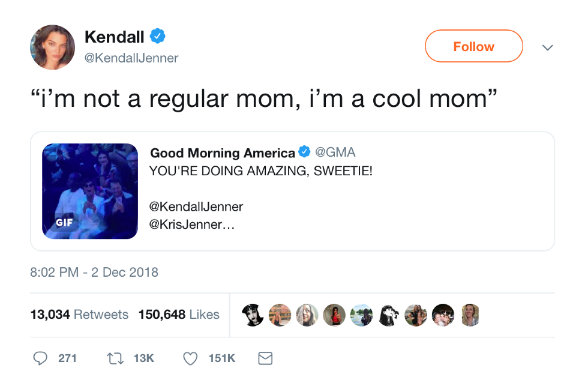Click the last liker avatar in the row
Image resolution: width=588 pixels, height=392 pixels.
[469, 315]
